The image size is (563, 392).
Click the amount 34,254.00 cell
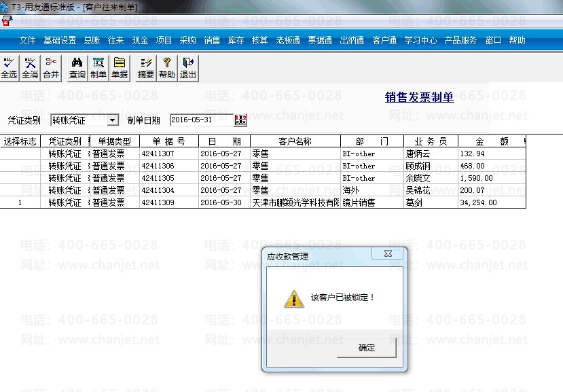tap(492, 202)
